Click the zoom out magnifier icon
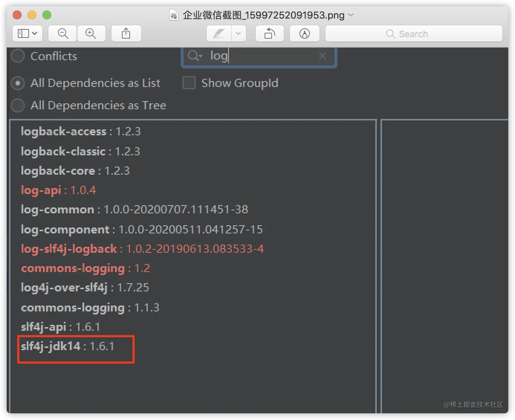The height and width of the screenshot is (420, 515). click(63, 33)
